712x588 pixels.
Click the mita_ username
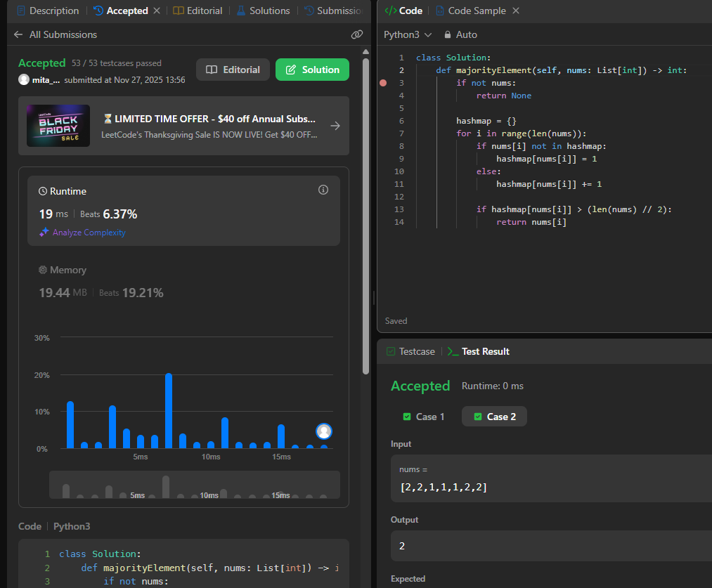46,80
